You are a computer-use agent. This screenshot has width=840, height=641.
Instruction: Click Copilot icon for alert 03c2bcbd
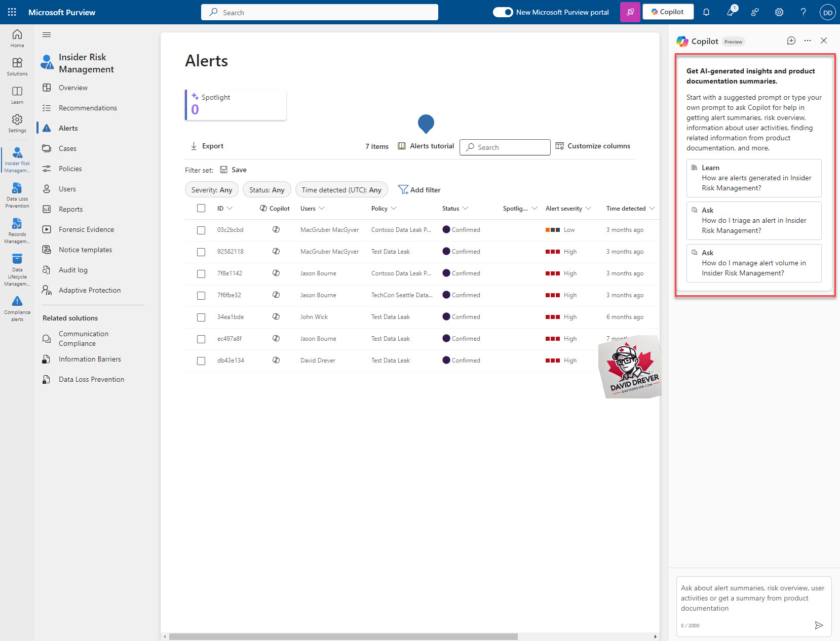click(276, 230)
